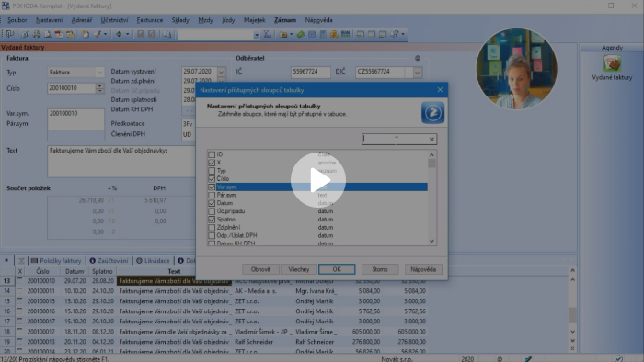Uncheck the Číslo column checkbox

[x=212, y=179]
